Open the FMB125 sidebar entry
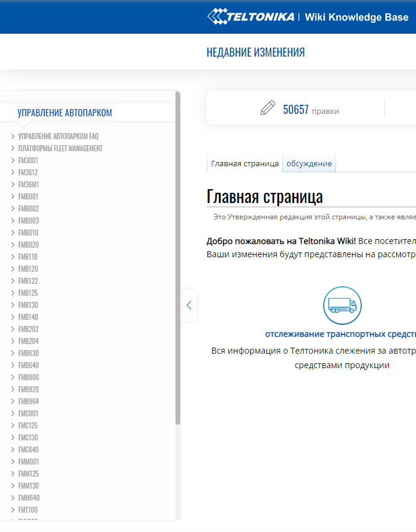The width and height of the screenshot is (416, 532). point(28,293)
